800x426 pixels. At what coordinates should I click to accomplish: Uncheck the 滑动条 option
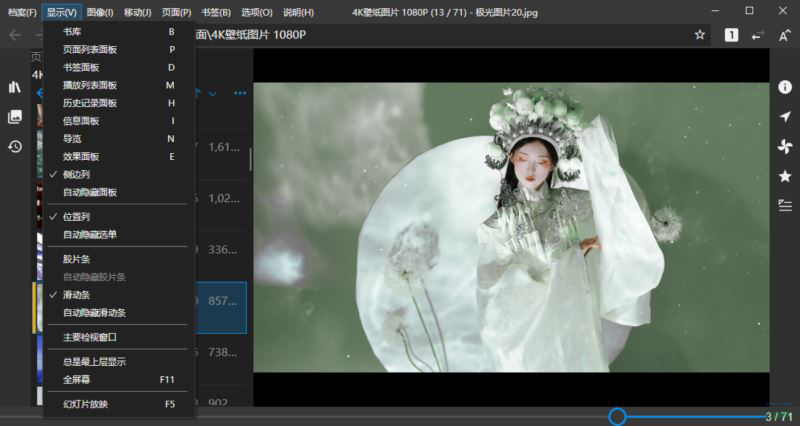118,295
